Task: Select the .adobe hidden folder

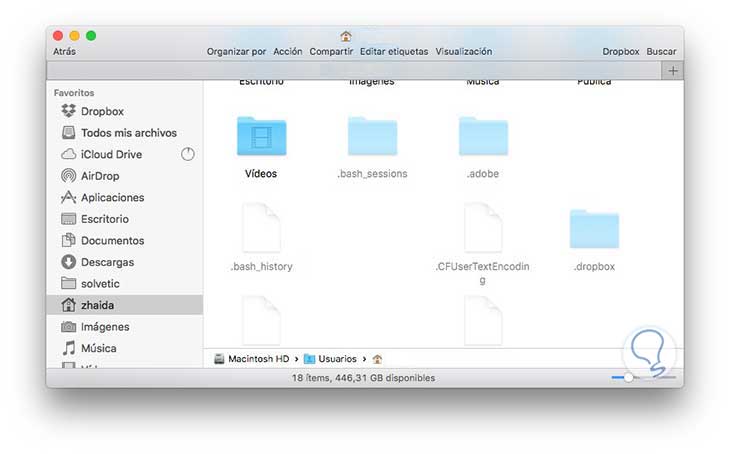Action: [483, 136]
